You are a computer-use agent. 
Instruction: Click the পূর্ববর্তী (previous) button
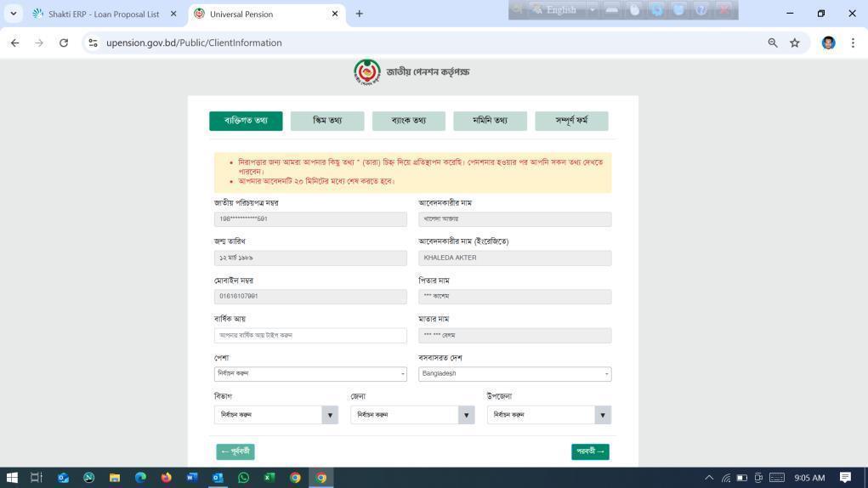[x=235, y=451]
